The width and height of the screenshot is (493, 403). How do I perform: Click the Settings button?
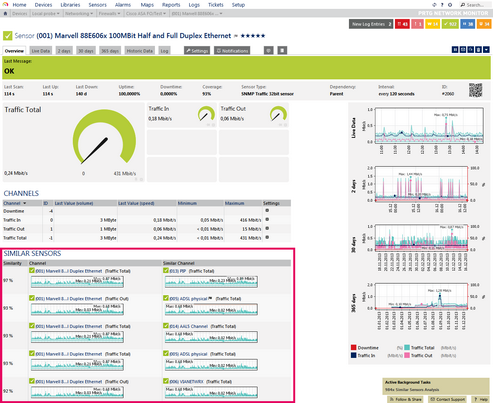coord(197,51)
